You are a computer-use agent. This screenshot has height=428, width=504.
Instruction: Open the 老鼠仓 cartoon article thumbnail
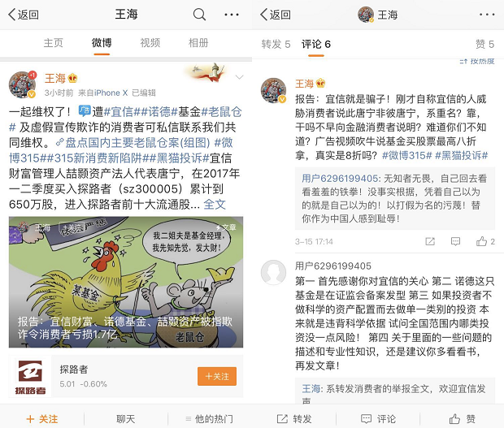click(126, 283)
